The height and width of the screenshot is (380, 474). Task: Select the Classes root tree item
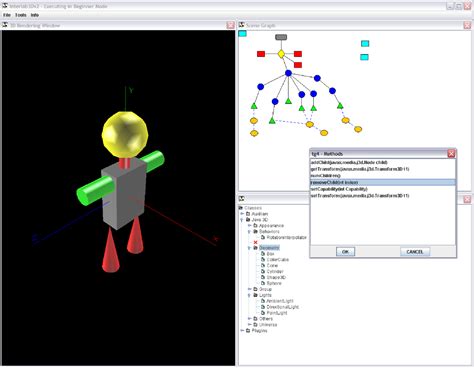coord(253,208)
